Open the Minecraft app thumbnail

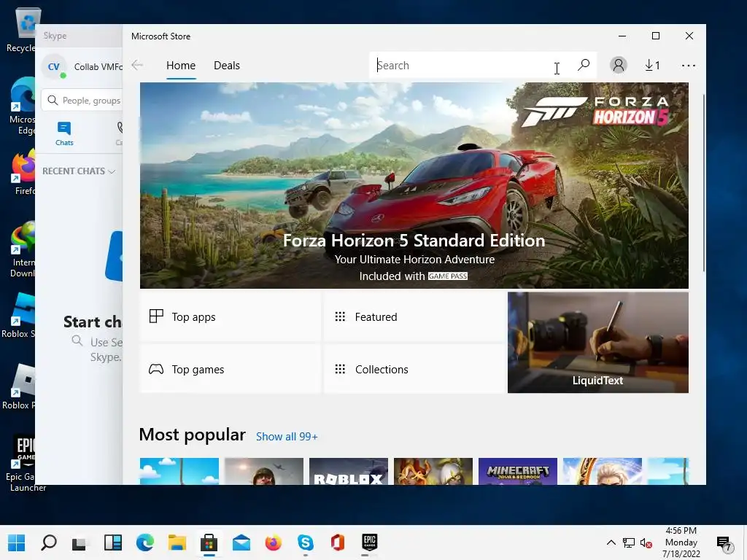[517, 472]
